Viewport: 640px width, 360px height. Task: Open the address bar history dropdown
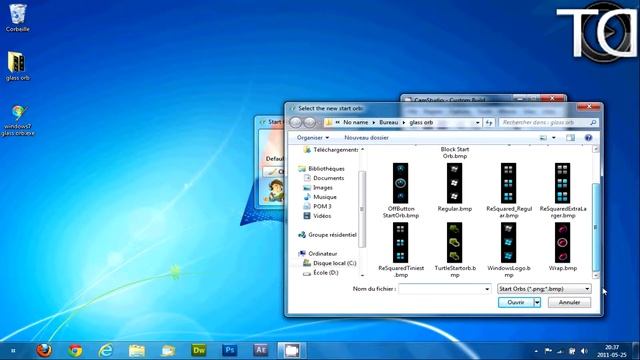477,122
